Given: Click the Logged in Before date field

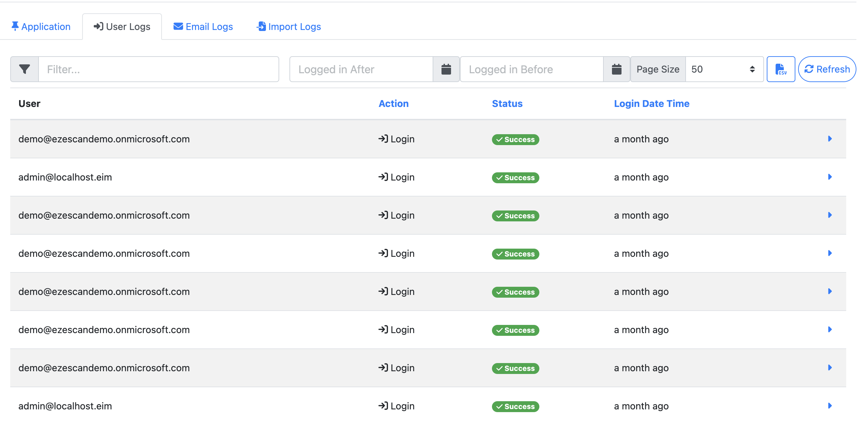Looking at the screenshot, I should point(531,69).
